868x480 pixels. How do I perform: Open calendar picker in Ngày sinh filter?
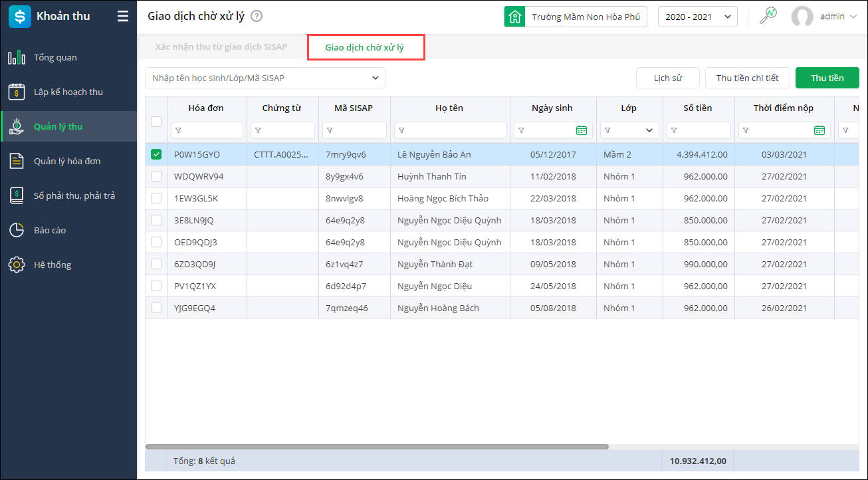pyautogui.click(x=582, y=130)
